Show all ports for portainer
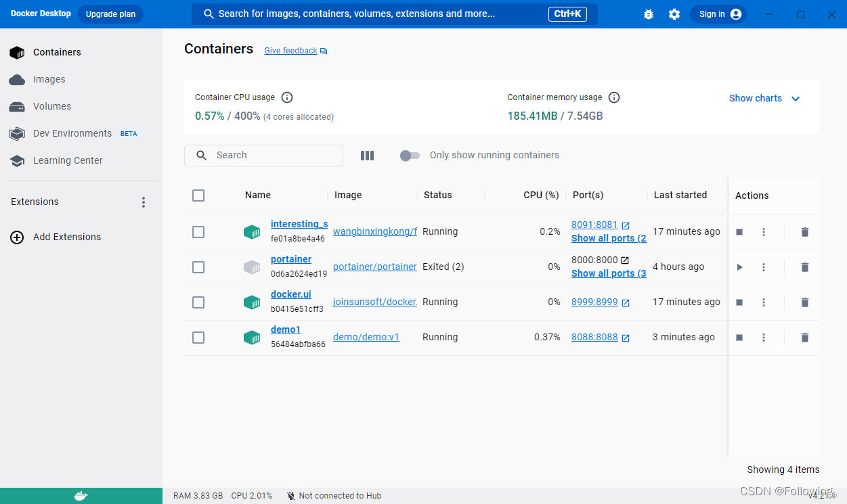 (x=609, y=274)
